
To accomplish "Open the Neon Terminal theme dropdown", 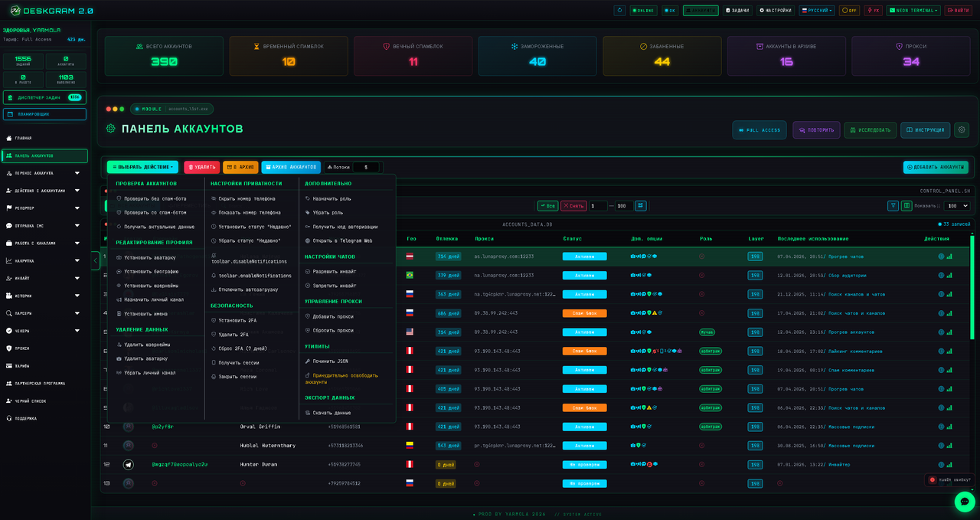I will 913,11.
